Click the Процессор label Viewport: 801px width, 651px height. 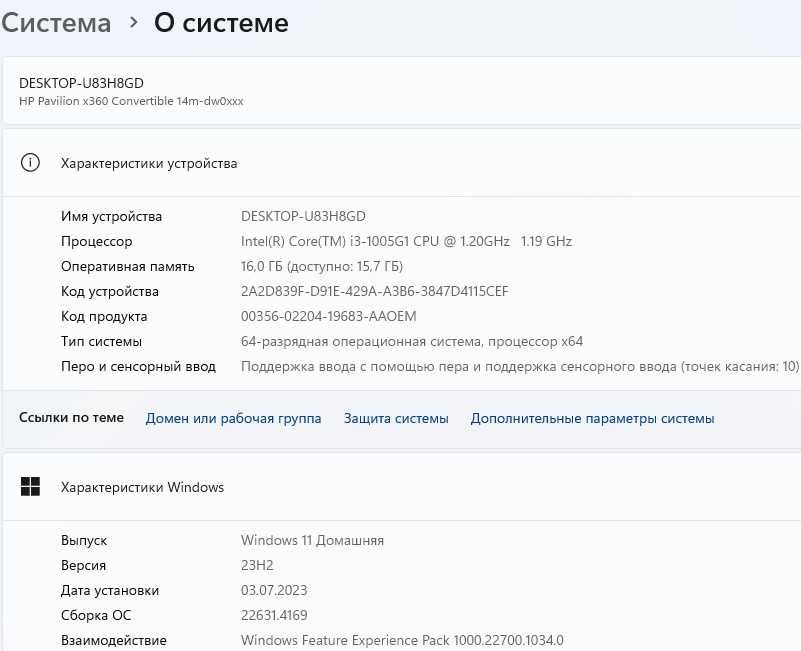pos(97,241)
